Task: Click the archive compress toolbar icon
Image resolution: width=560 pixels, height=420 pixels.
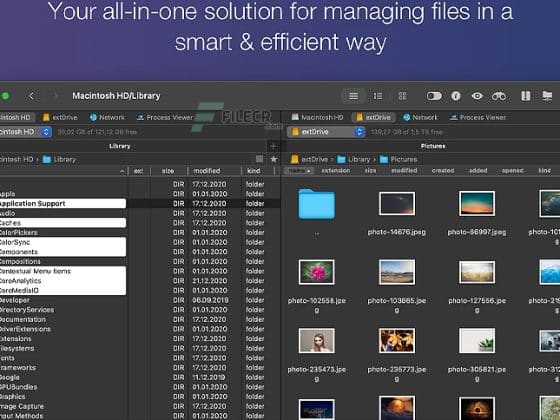Action: pyautogui.click(x=525, y=96)
